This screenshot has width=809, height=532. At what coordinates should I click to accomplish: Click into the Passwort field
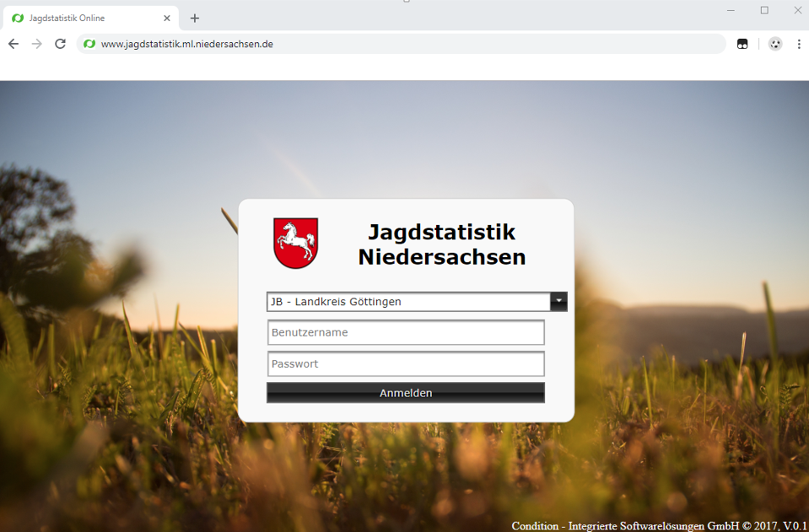[x=406, y=364]
